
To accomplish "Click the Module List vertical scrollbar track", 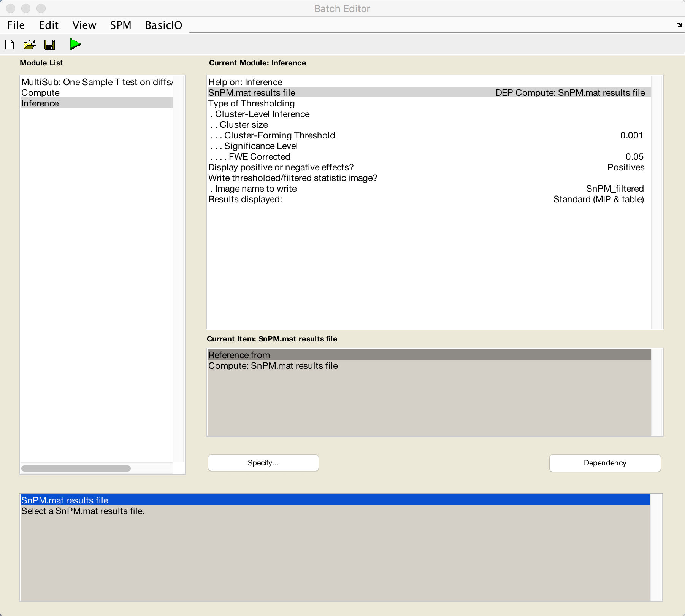I will pyautogui.click(x=179, y=269).
